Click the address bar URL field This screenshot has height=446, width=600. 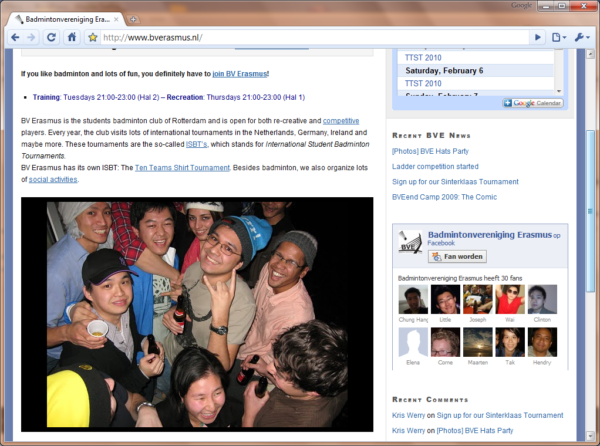click(x=314, y=37)
